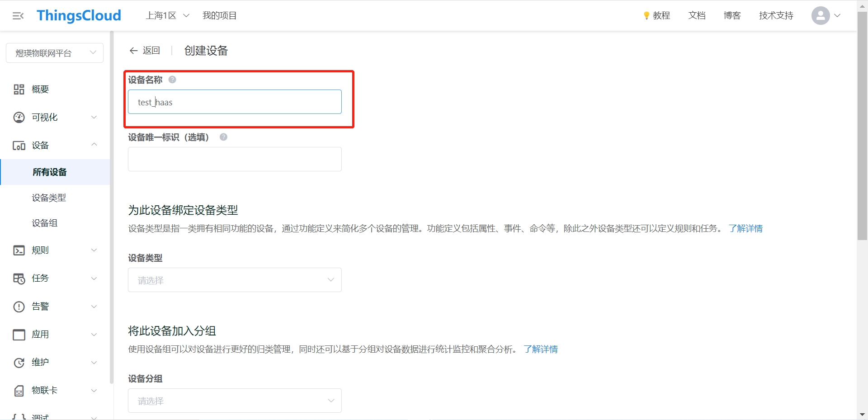Open 教程 in top navigation
The height and width of the screenshot is (420, 868).
point(661,15)
